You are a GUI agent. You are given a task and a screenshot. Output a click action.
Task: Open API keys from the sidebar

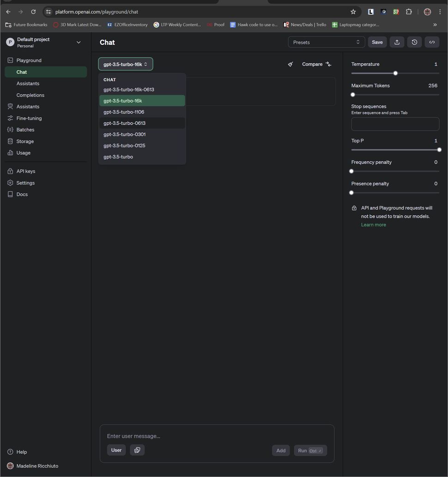click(x=25, y=171)
